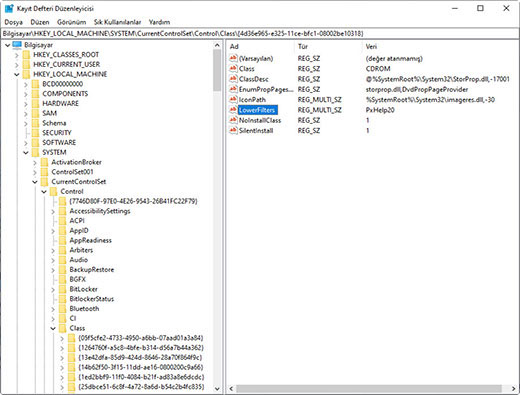Select the Bilgisayar computer icon
This screenshot has width=520, height=395.
pyautogui.click(x=17, y=45)
